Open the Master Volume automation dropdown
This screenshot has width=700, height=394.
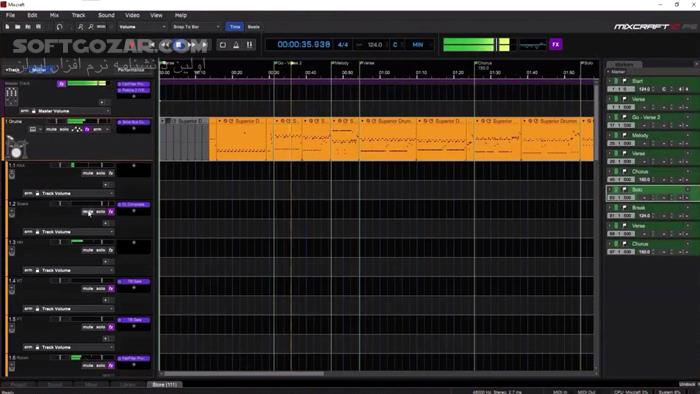(x=65, y=111)
